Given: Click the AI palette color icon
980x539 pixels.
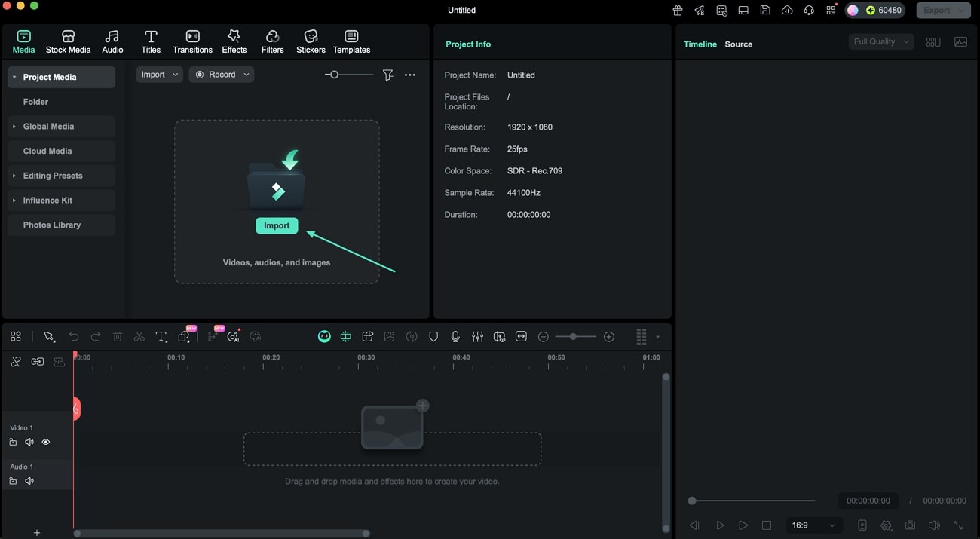Looking at the screenshot, I should click(x=255, y=337).
